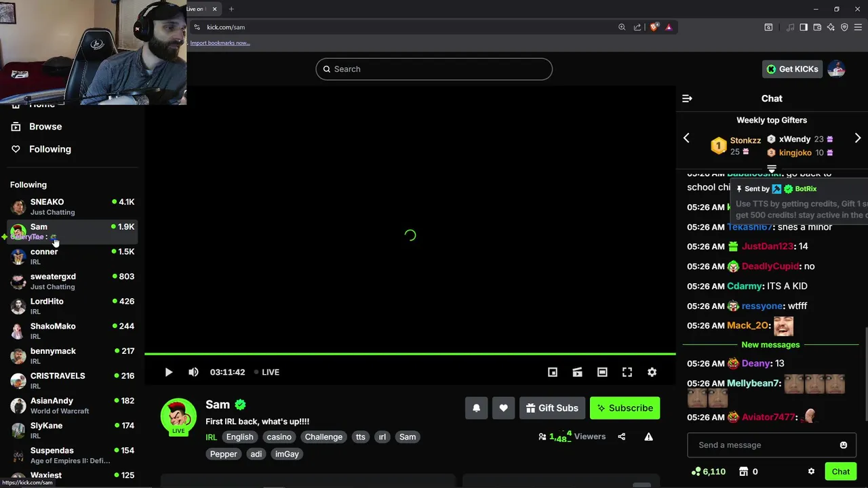Open the player settings gear

tap(652, 372)
